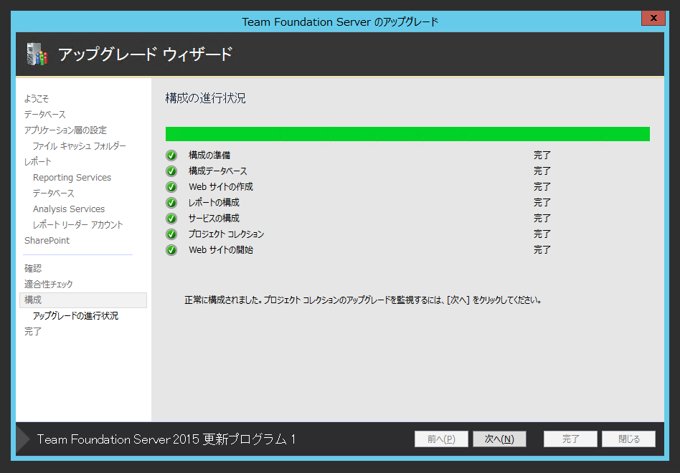Viewport: 680px width, 473px height.
Task: Click green check icon beside 構成の準備
Action: 172,155
